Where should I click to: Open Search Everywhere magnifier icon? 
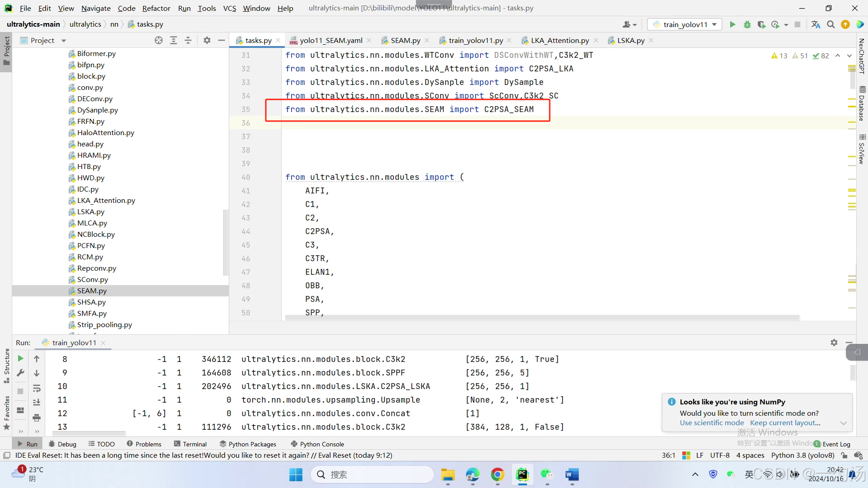tap(830, 24)
